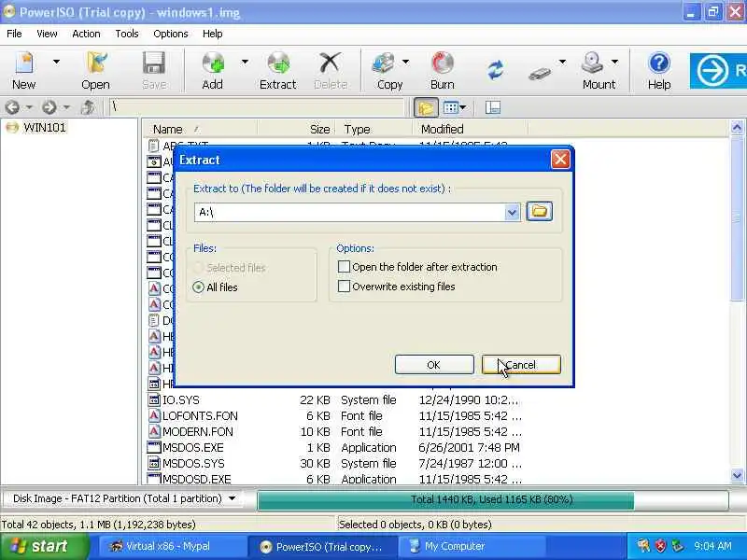
Task: Click the MSDOS.EXE application icon
Action: (x=154, y=447)
